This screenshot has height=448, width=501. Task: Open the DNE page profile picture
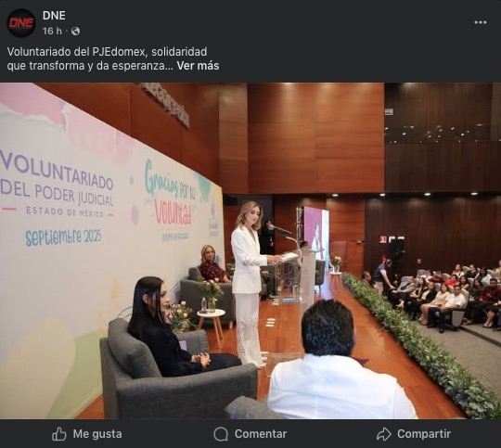21,23
